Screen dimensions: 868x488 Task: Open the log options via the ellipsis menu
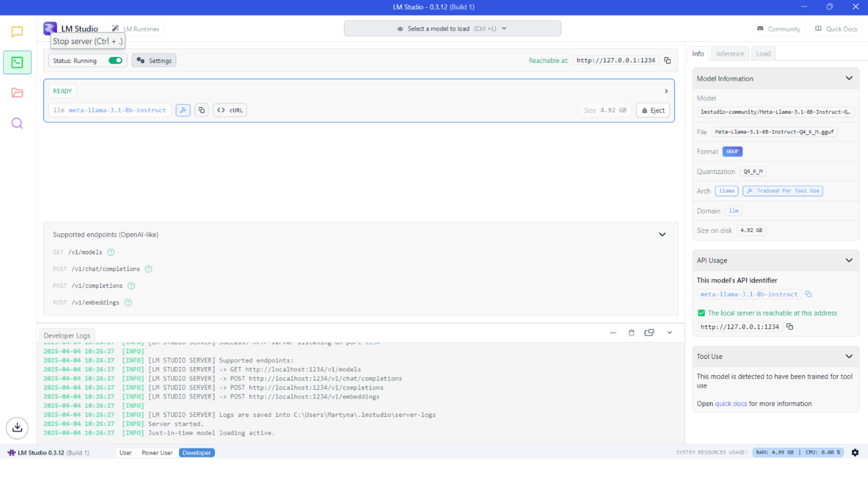[613, 333]
